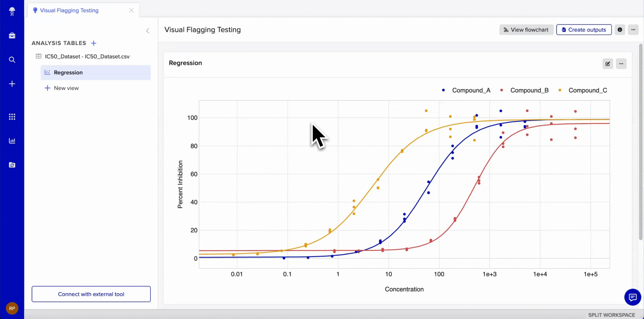This screenshot has height=319, width=644.
Task: Open the applications grid icon
Action: coord(12,117)
